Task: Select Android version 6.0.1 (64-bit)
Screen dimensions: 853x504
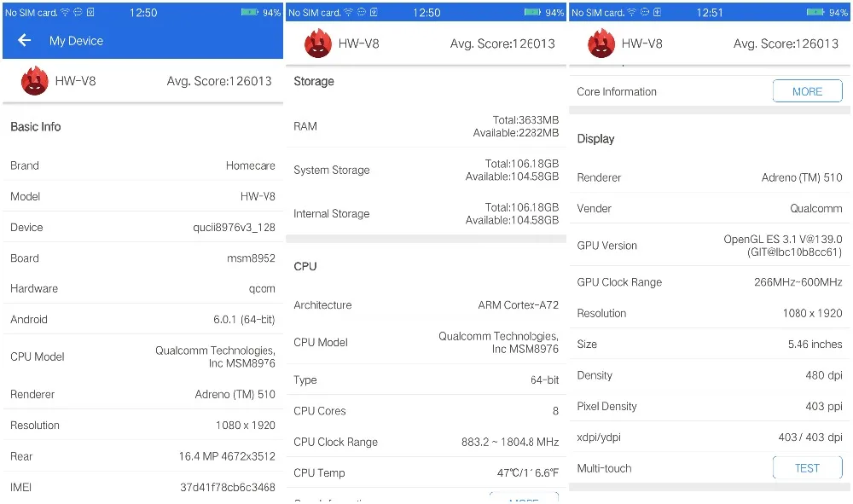Action: [244, 320]
